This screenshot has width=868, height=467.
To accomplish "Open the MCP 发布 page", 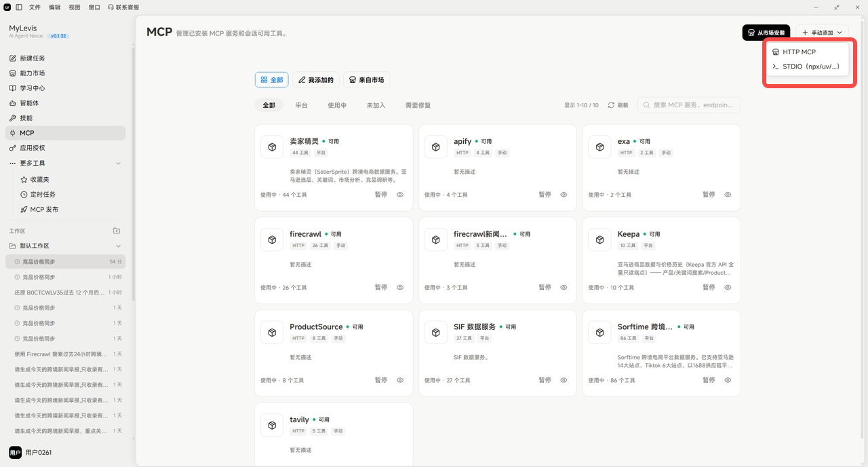I will [71, 210].
